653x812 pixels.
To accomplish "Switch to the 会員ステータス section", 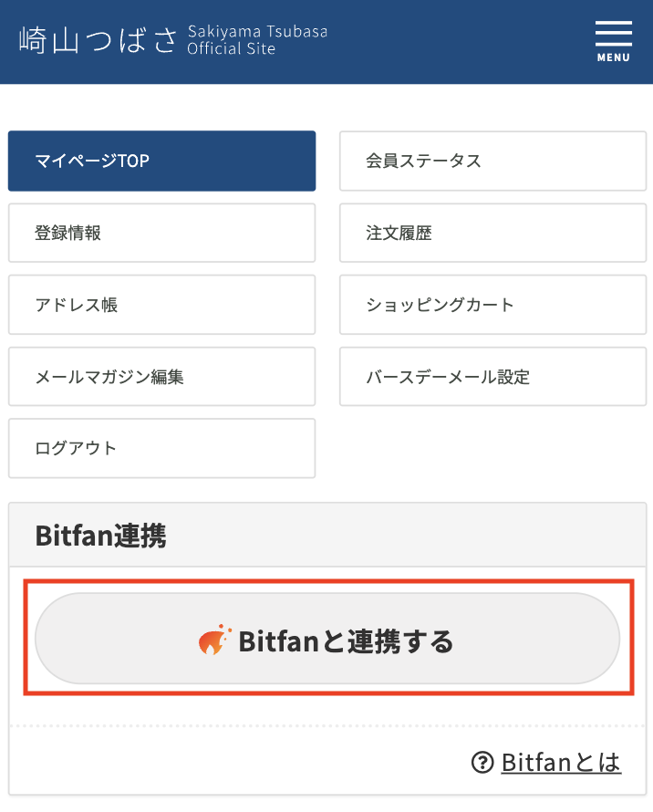I will point(492,161).
